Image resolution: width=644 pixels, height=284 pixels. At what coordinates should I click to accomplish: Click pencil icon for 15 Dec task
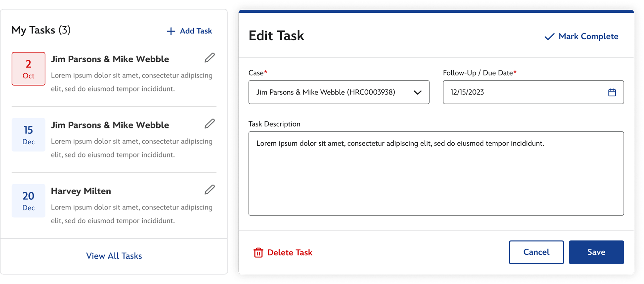click(x=210, y=124)
